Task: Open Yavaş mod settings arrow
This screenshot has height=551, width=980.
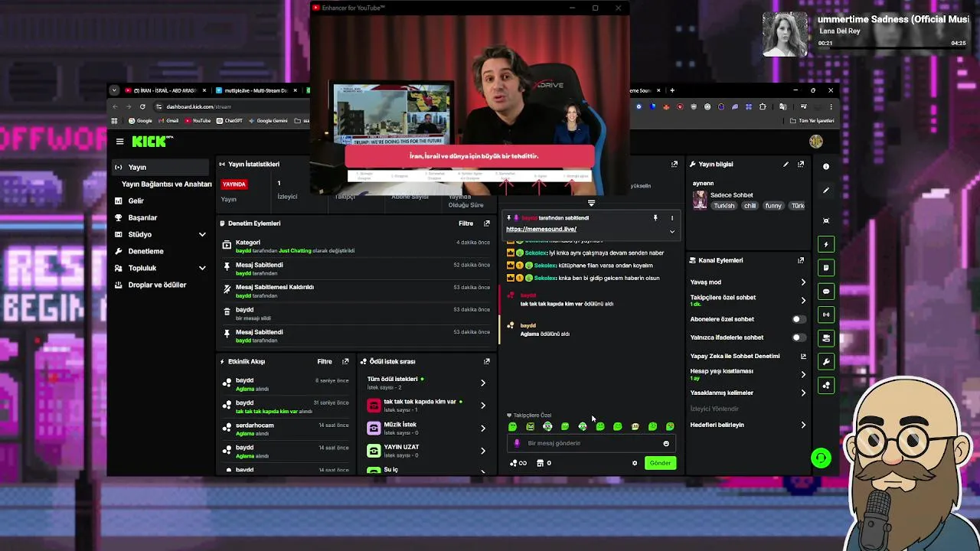Action: [803, 282]
